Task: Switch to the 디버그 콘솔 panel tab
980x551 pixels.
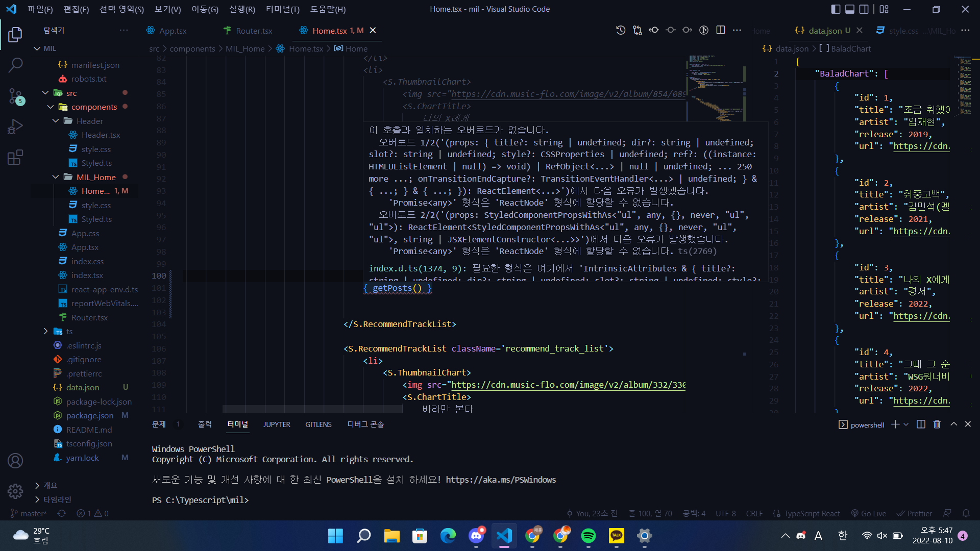Action: point(365,424)
